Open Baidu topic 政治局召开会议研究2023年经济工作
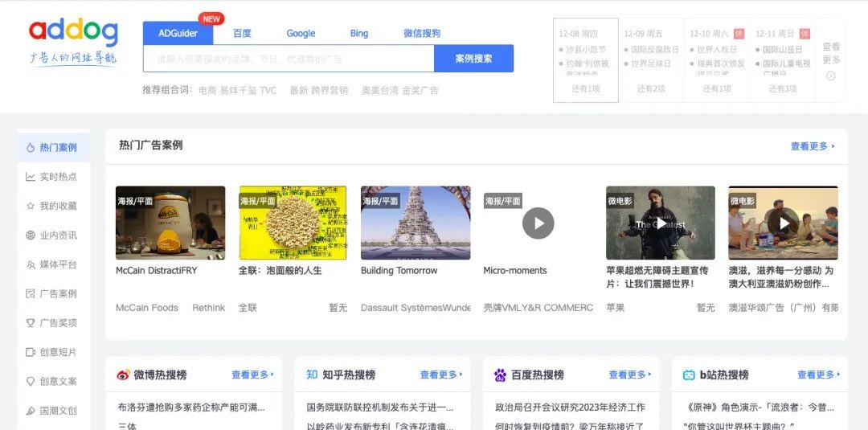 [570, 407]
